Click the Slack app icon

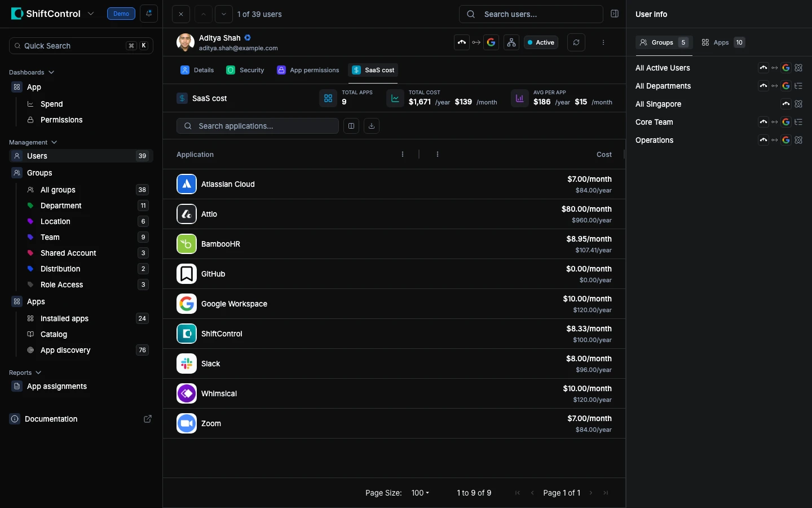(187, 364)
